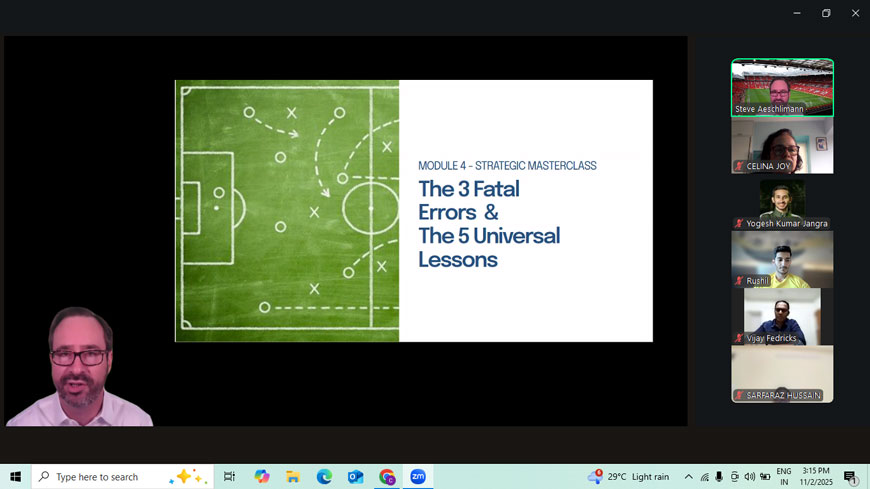Click Vijay Fedricks' participant video tile
This screenshot has width=870, height=489.
(x=782, y=317)
